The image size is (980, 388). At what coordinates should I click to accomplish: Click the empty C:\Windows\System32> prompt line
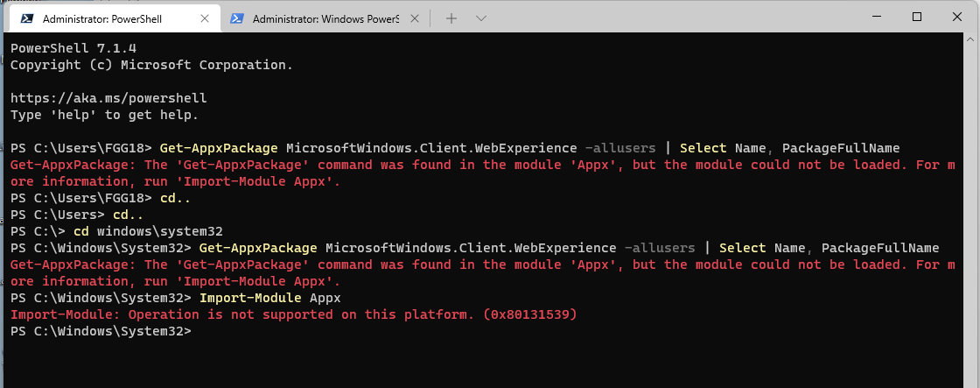pos(101,331)
